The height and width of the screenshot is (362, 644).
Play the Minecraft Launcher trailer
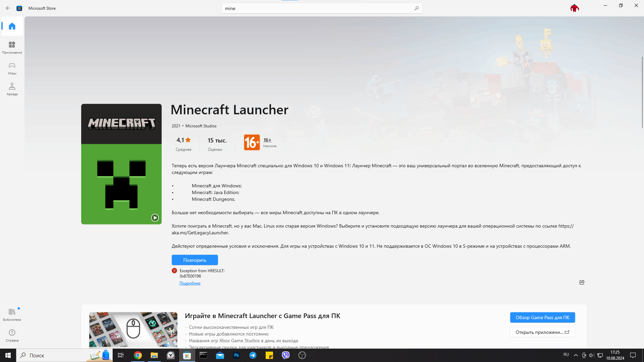point(155,218)
